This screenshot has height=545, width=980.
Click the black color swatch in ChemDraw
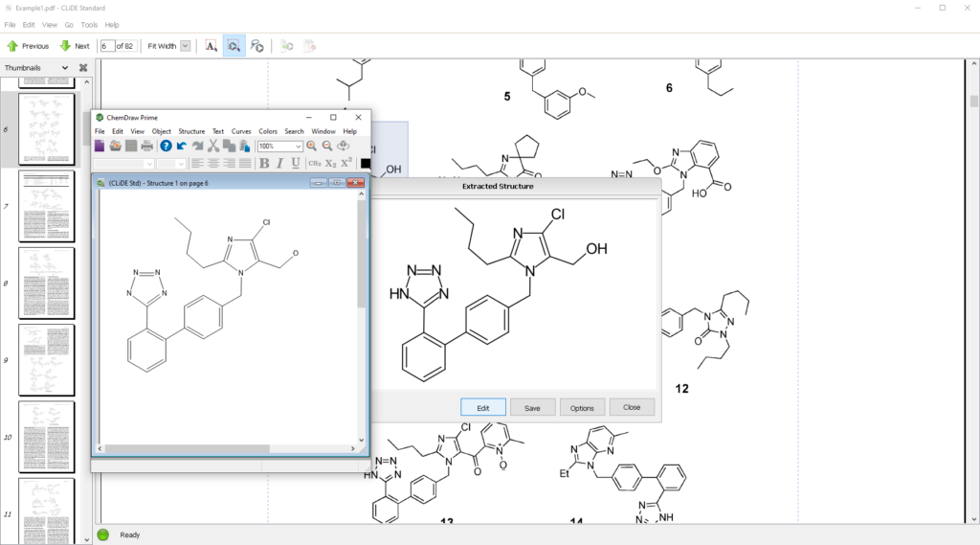365,164
